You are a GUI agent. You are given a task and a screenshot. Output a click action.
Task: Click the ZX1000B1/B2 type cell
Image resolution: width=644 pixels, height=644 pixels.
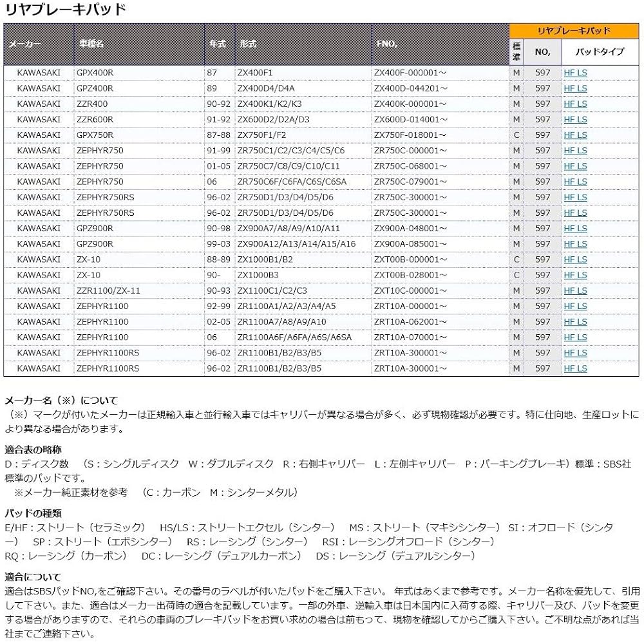click(x=303, y=260)
